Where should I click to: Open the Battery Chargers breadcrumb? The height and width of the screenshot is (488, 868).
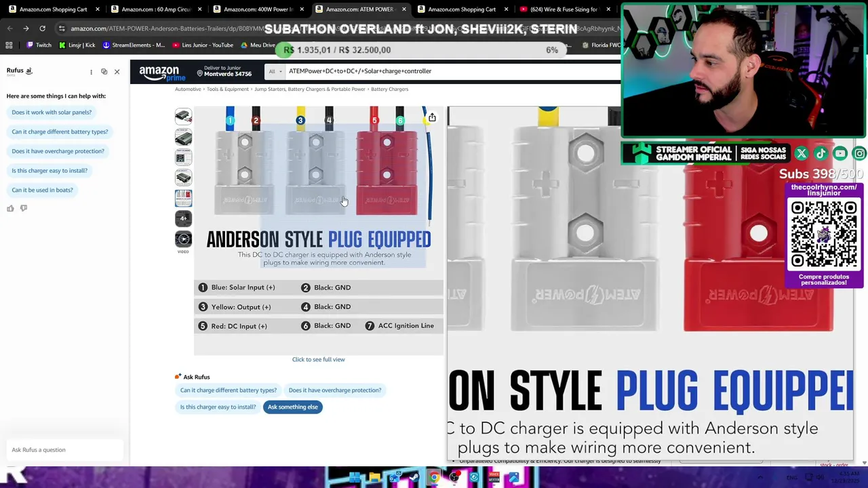(389, 89)
